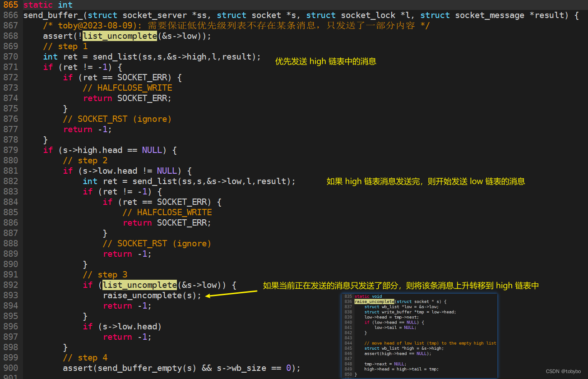Click line number 865 in the gutter
The height and width of the screenshot is (379, 588).
point(10,5)
